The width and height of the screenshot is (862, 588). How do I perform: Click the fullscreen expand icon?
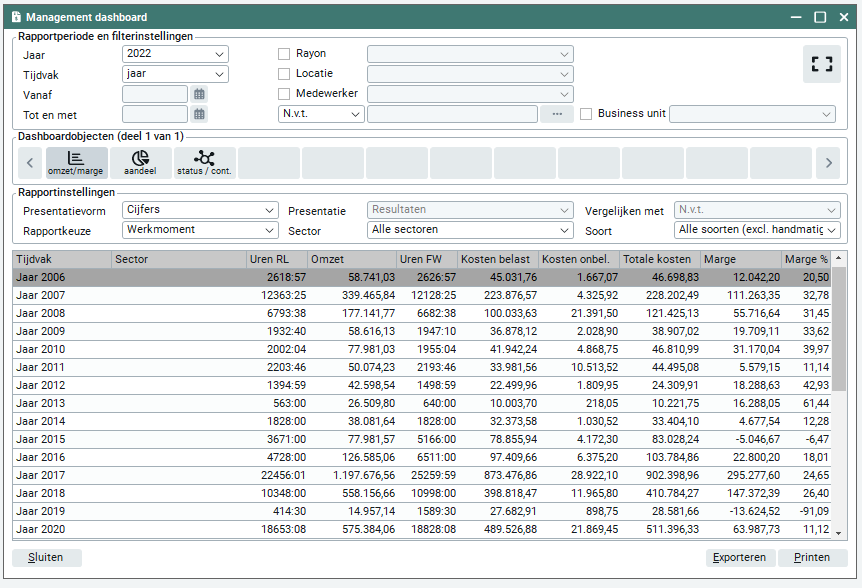click(x=821, y=64)
